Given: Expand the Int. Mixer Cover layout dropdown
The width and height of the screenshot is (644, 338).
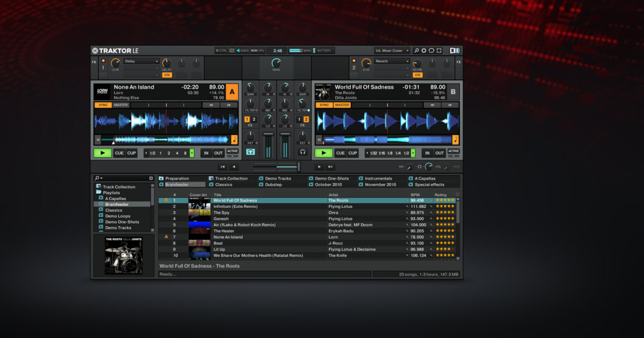Looking at the screenshot, I should pyautogui.click(x=392, y=50).
